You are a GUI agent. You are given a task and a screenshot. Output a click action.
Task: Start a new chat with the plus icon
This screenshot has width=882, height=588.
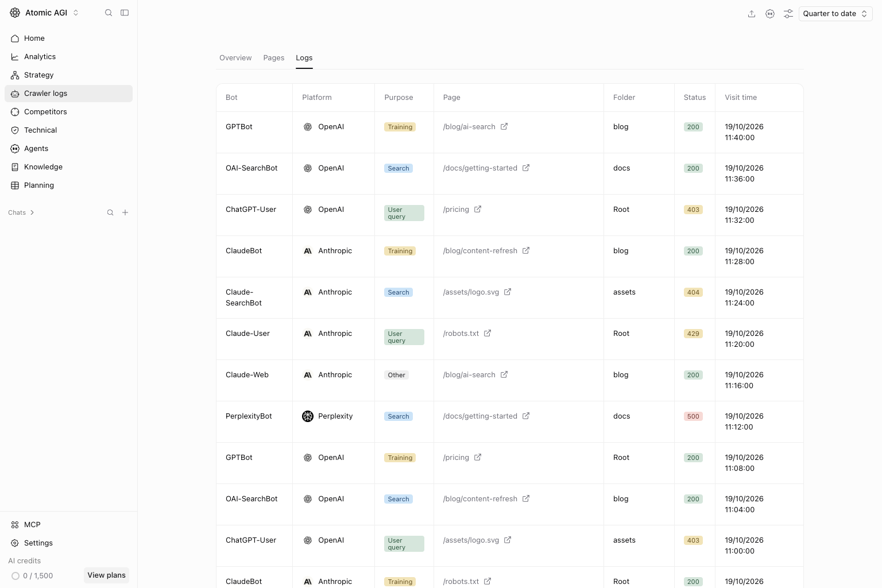pos(125,212)
